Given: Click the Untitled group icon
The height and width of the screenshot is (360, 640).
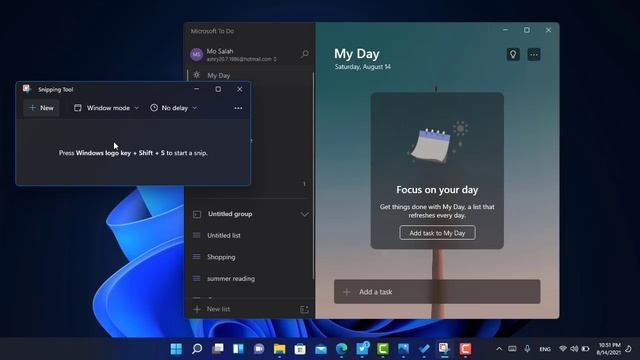Looking at the screenshot, I should (x=197, y=214).
